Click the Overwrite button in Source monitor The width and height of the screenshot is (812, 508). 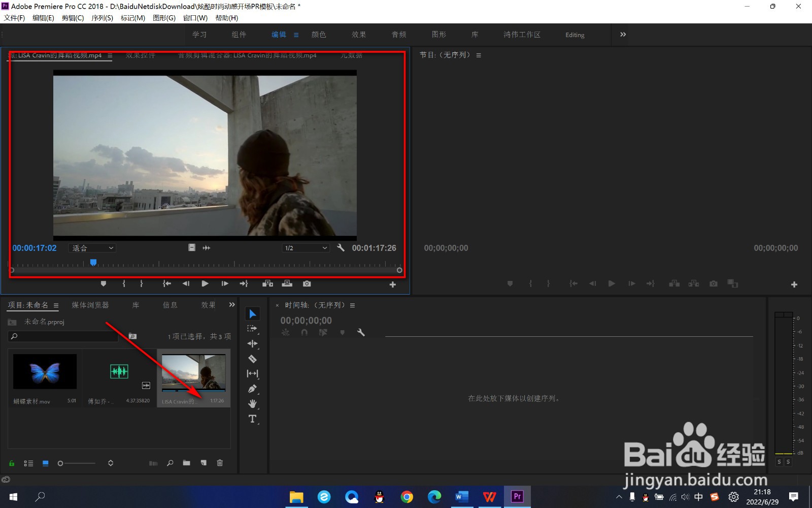coord(287,283)
